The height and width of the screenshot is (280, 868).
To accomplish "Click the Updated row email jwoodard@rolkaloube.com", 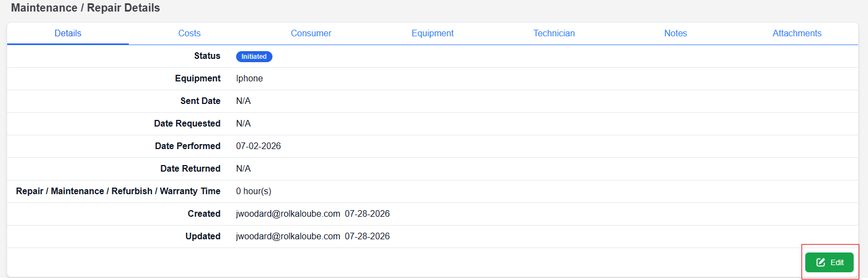I will tap(288, 236).
